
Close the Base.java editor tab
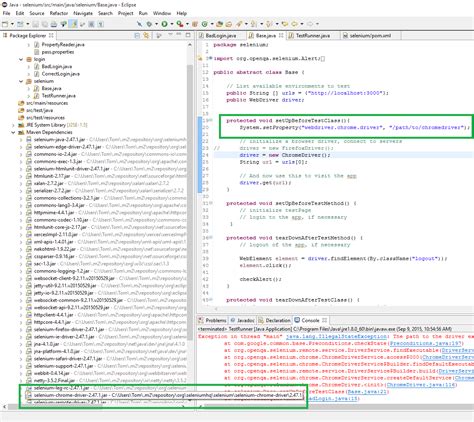tap(281, 35)
